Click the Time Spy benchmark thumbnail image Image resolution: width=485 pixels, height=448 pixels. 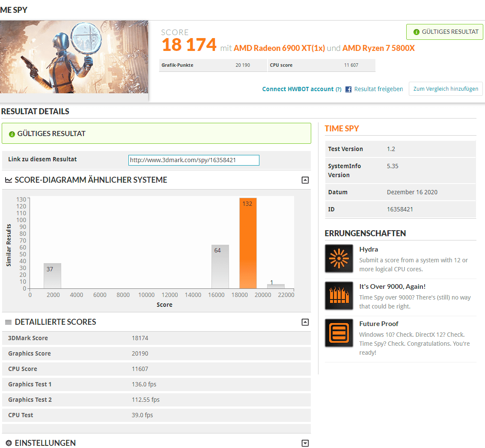(x=74, y=57)
